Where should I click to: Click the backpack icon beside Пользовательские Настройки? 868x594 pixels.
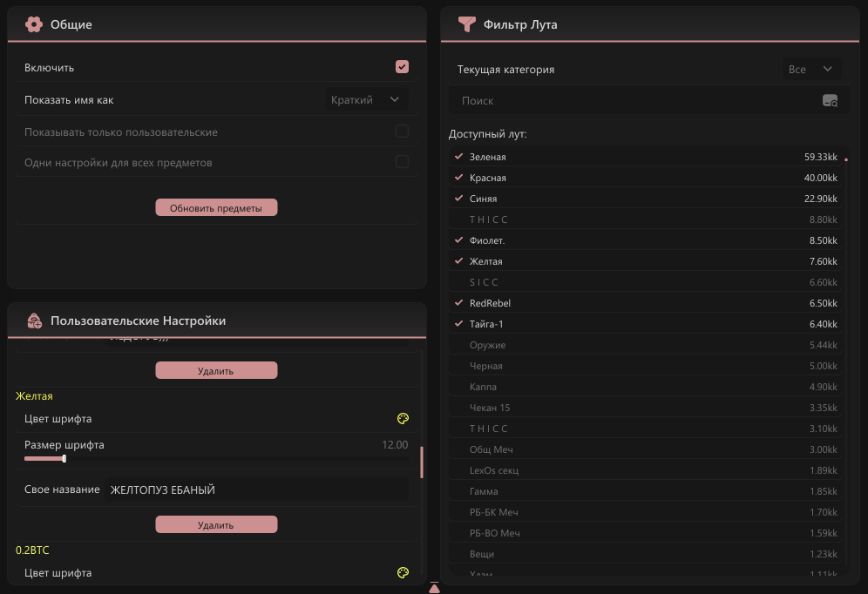34,321
